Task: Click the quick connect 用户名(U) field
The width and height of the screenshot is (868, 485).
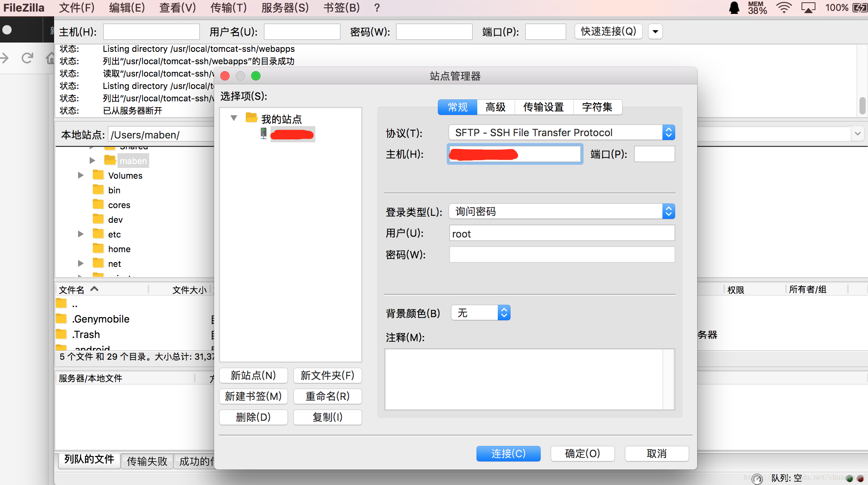Action: point(302,32)
